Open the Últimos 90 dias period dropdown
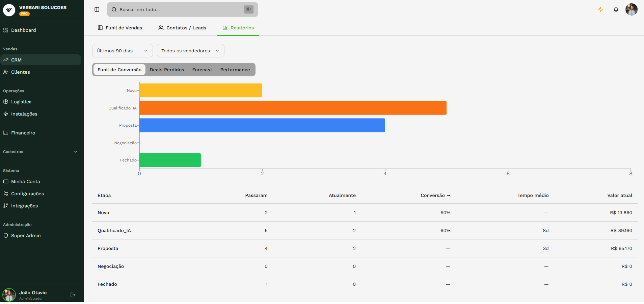The width and height of the screenshot is (644, 304). (x=122, y=51)
